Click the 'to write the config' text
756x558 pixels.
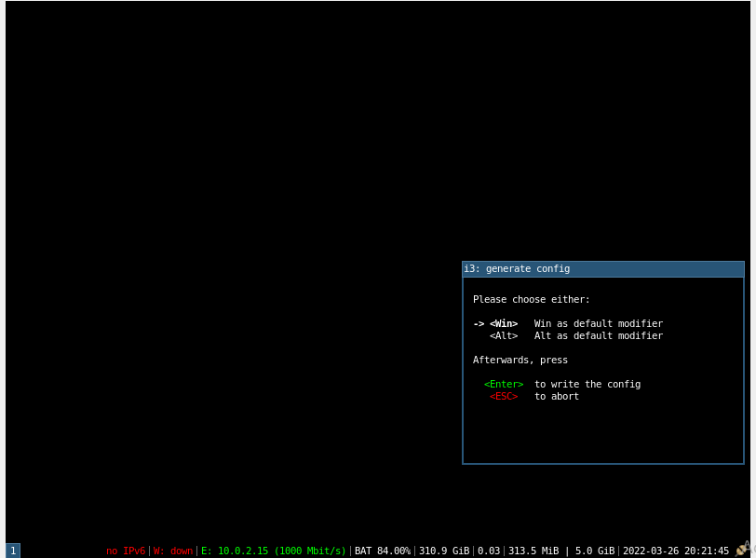(587, 385)
